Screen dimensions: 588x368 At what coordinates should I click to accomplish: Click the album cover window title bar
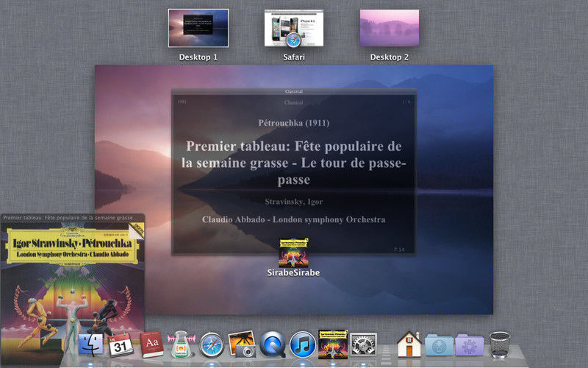[72, 218]
